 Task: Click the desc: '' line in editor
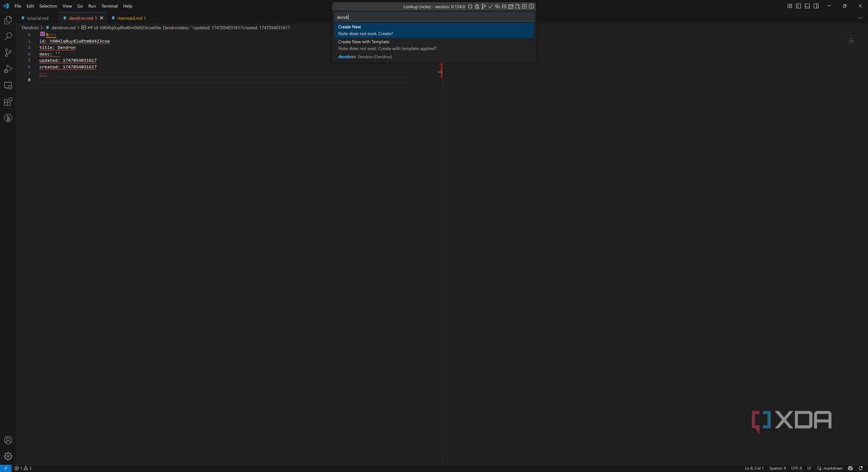click(49, 54)
